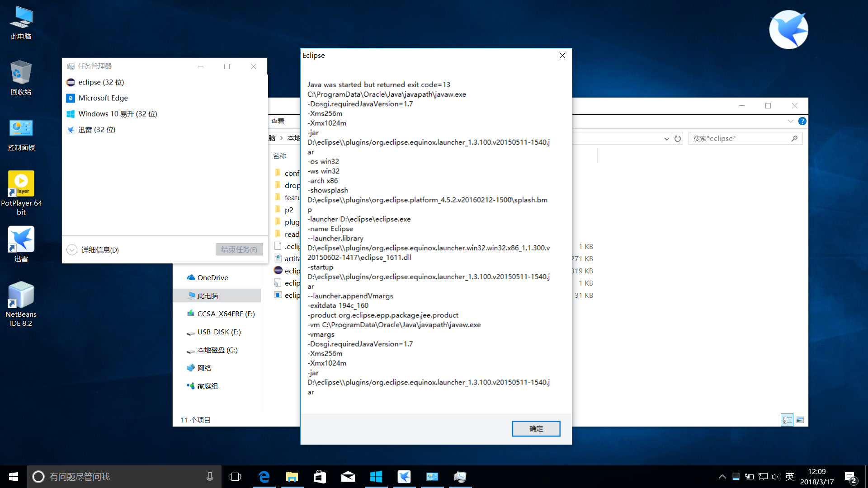This screenshot has height=488, width=868.
Task: Open the 回收站 recycle bin icon
Action: (21, 78)
